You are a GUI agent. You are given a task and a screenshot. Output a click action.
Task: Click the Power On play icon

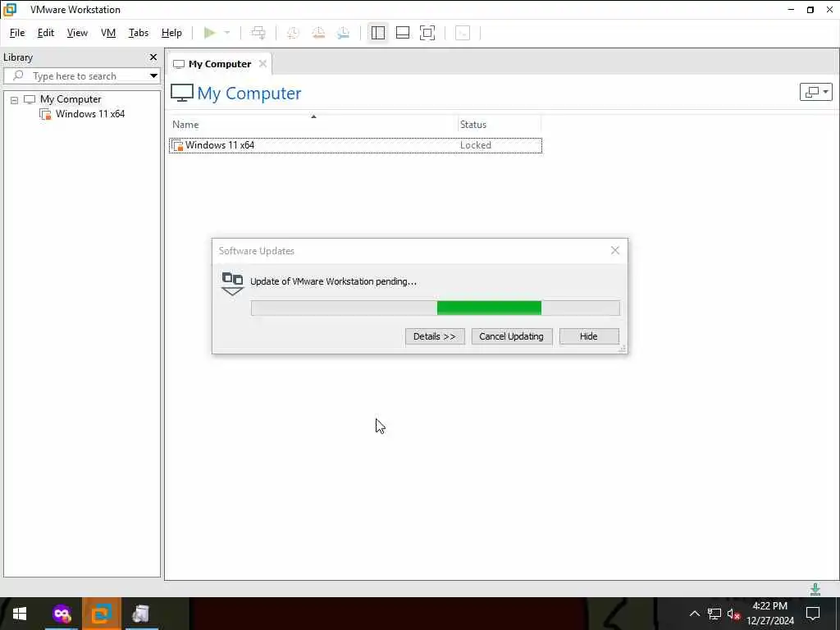coord(209,33)
